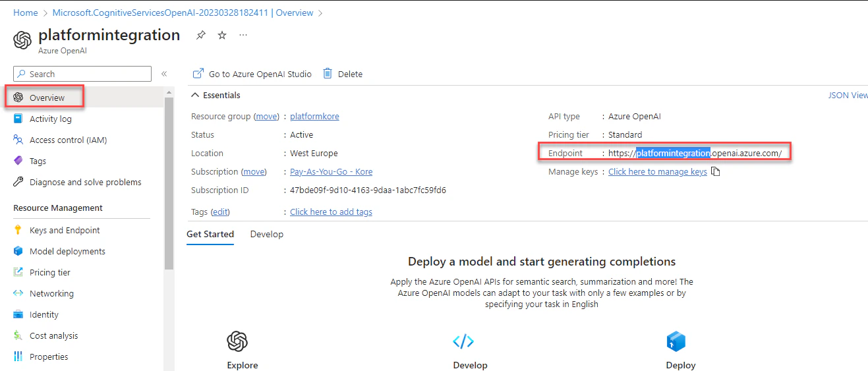Click the West Europe location value
Viewport: 868px width, 371px height.
pyautogui.click(x=314, y=153)
